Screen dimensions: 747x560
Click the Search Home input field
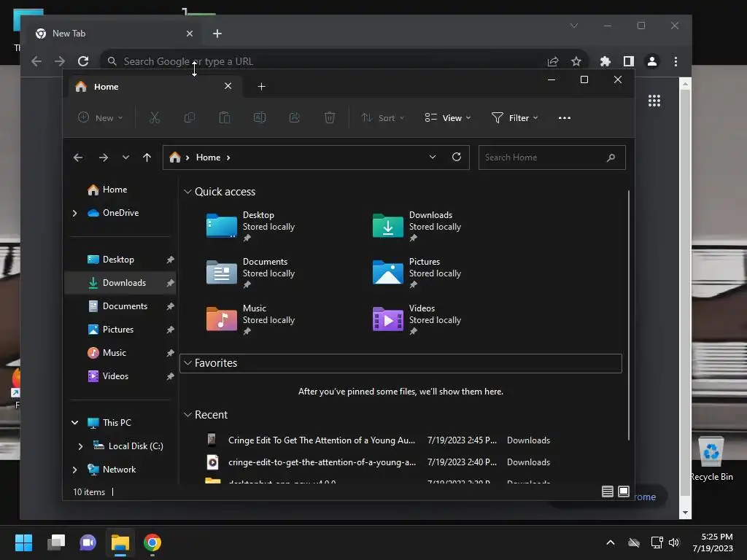551,157
